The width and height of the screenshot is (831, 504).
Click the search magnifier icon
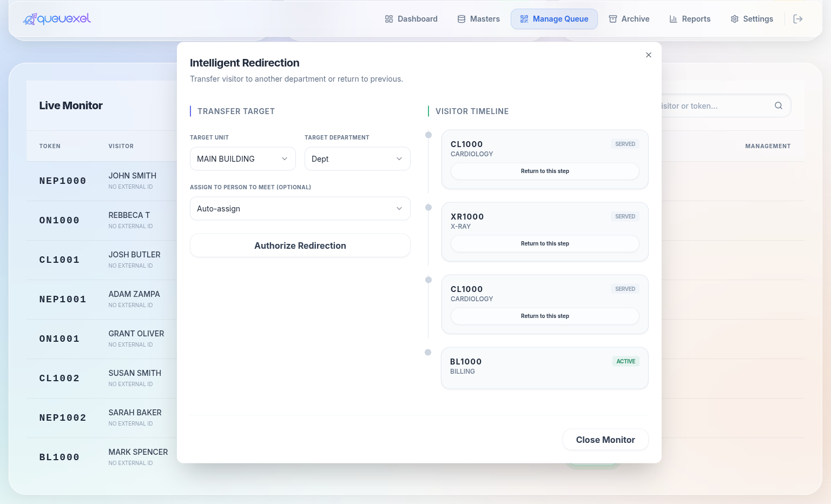pyautogui.click(x=779, y=105)
